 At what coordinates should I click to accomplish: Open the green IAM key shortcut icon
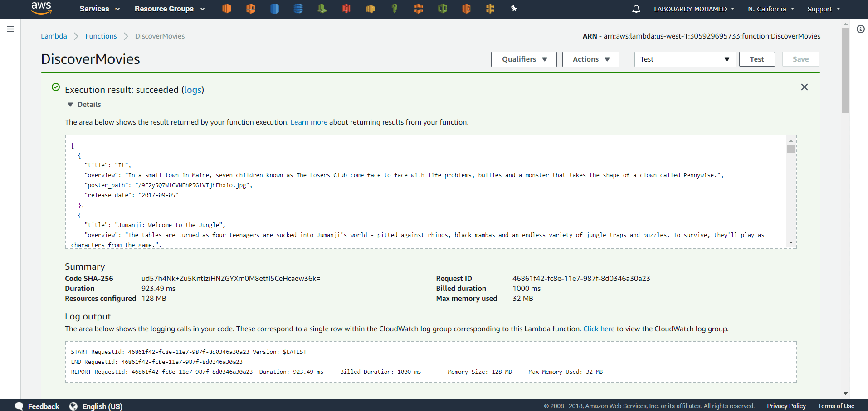(395, 9)
